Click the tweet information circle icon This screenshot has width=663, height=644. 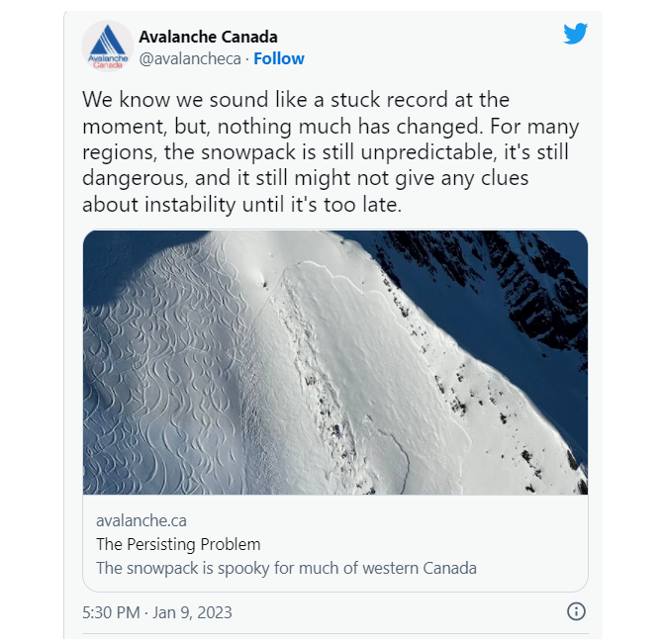pyautogui.click(x=576, y=611)
